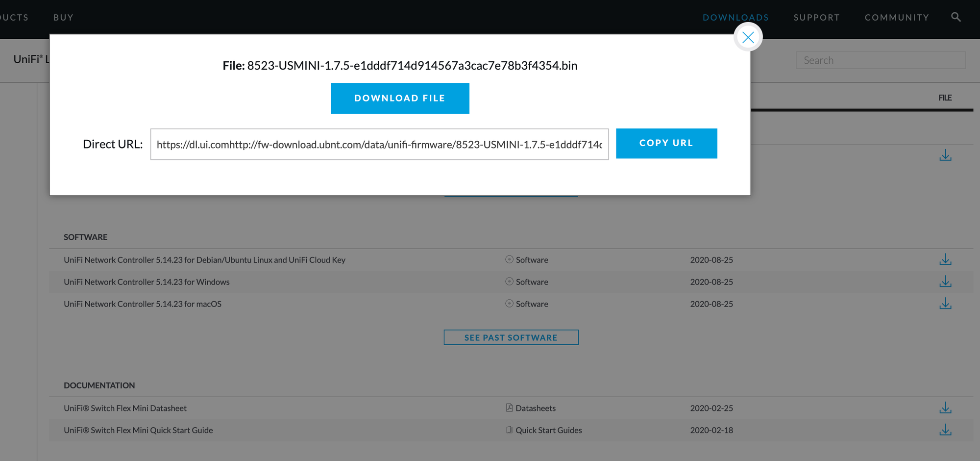Download Network Controller 5.14.23 for Windows
The height and width of the screenshot is (461, 980).
click(x=945, y=282)
